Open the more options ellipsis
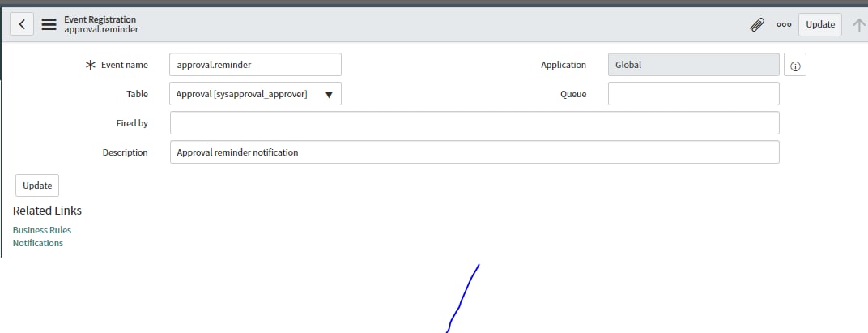 click(784, 24)
